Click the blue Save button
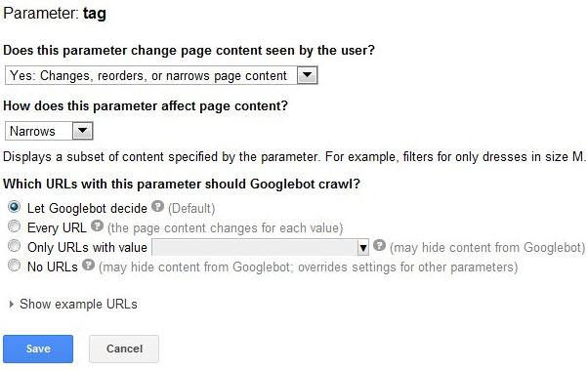The height and width of the screenshot is (370, 588). pos(38,349)
